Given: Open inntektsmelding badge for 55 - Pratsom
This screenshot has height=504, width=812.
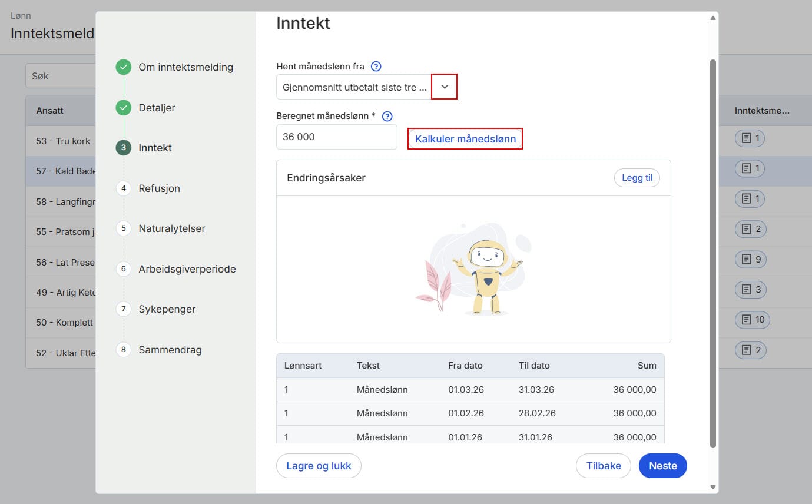Looking at the screenshot, I should pyautogui.click(x=750, y=229).
